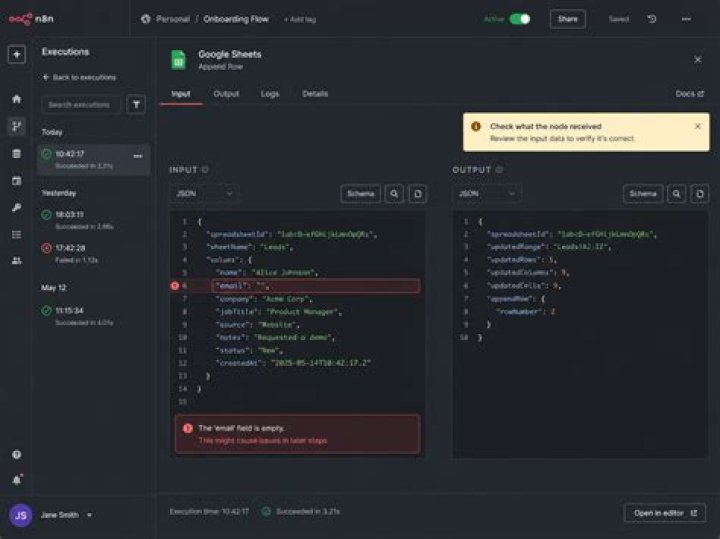The height and width of the screenshot is (539, 720).
Task: Open the help question mark icon
Action: coord(17,455)
